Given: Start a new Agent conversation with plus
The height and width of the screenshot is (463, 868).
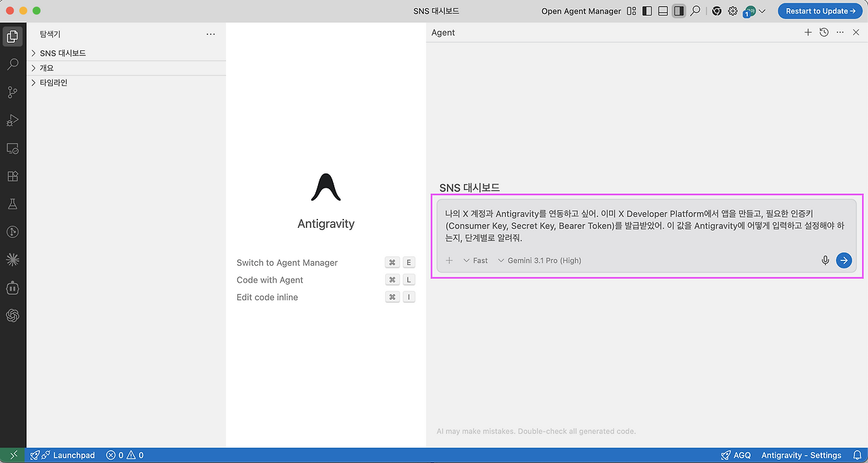Looking at the screenshot, I should coord(808,32).
